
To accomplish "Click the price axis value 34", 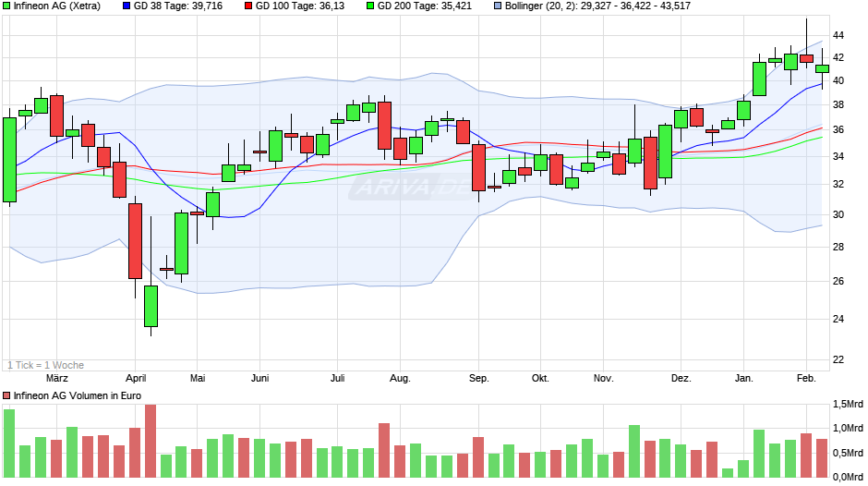I will 838,156.
